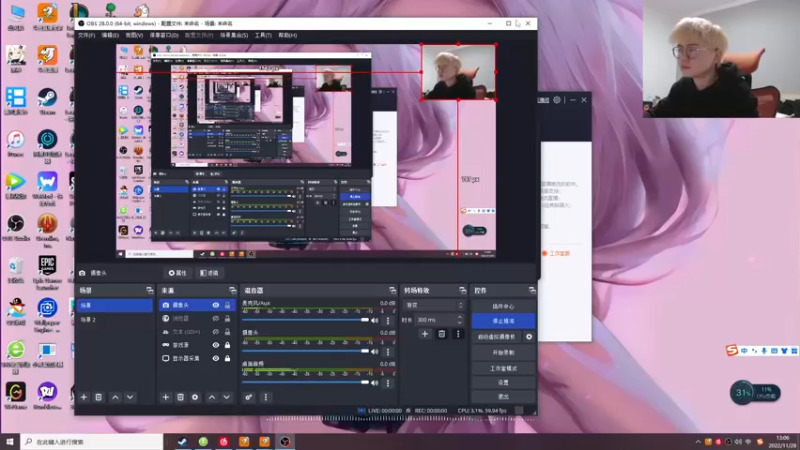This screenshot has width=800, height=450.
Task: Open the mixer toolbar three-dot menu
Action: click(x=265, y=397)
